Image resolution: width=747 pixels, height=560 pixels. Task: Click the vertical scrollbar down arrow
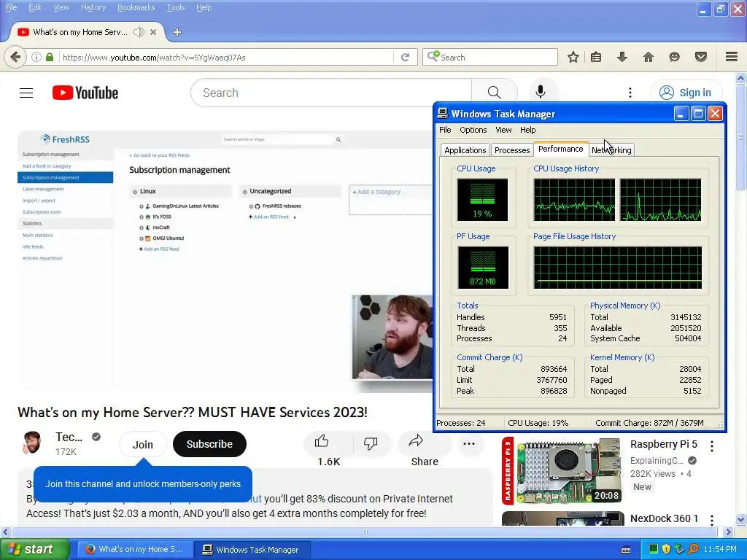(x=741, y=519)
